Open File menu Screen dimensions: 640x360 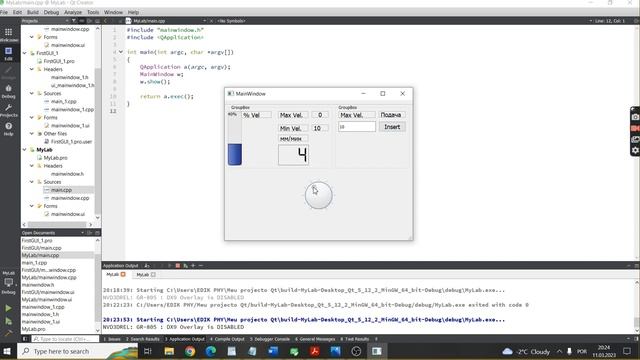click(4, 12)
